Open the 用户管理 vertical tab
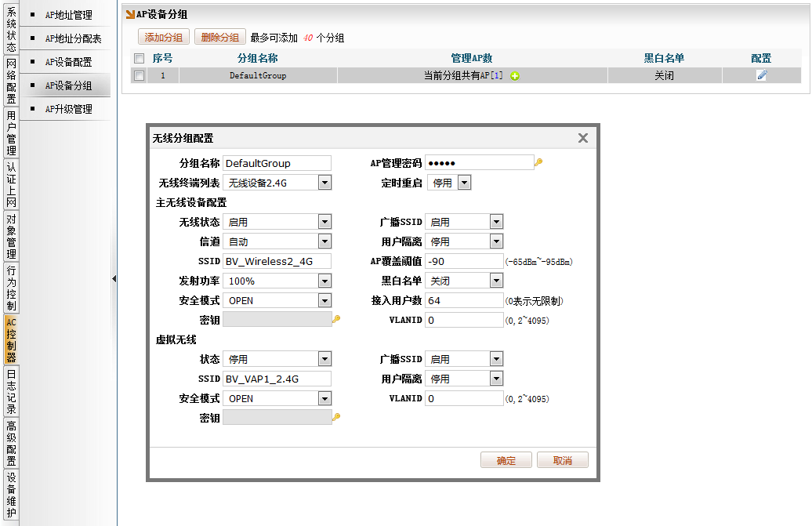This screenshot has height=526, width=812. pyautogui.click(x=12, y=132)
